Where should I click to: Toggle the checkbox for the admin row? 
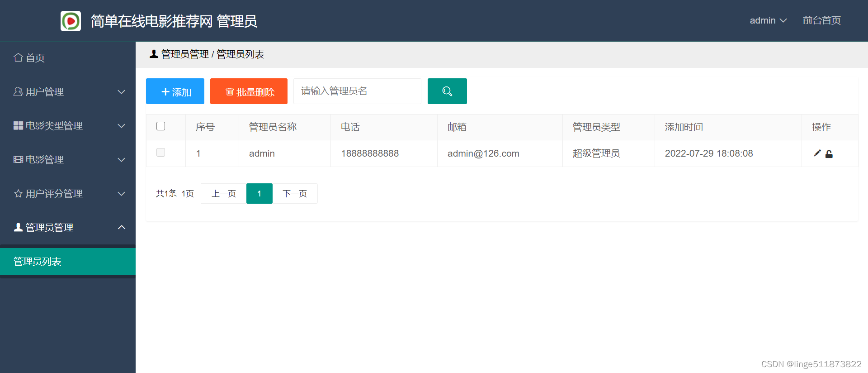160,153
